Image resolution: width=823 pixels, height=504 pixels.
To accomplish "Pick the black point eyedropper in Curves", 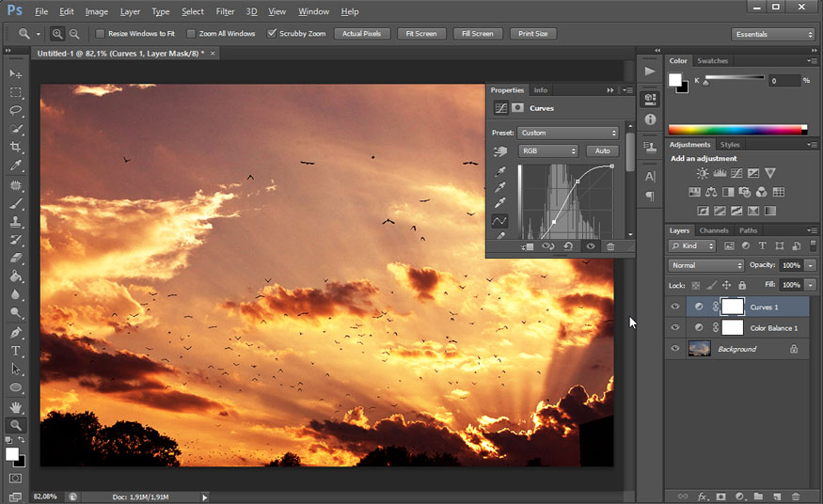I will [x=500, y=171].
